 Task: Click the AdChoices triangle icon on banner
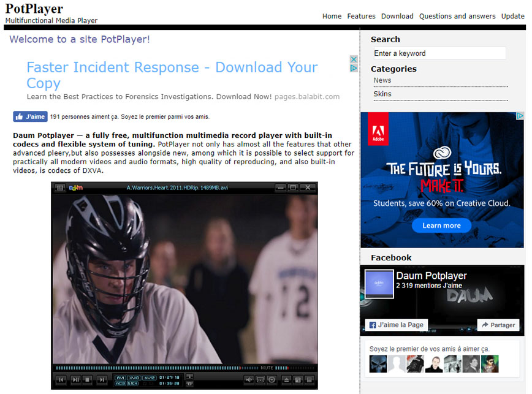click(354, 68)
